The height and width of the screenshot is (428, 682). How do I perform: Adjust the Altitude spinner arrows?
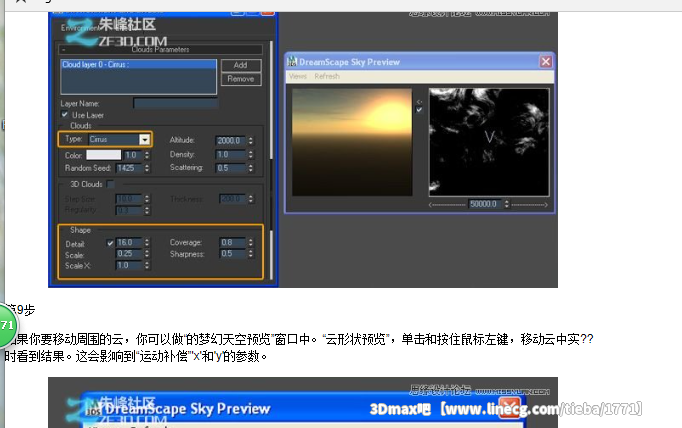(x=251, y=140)
